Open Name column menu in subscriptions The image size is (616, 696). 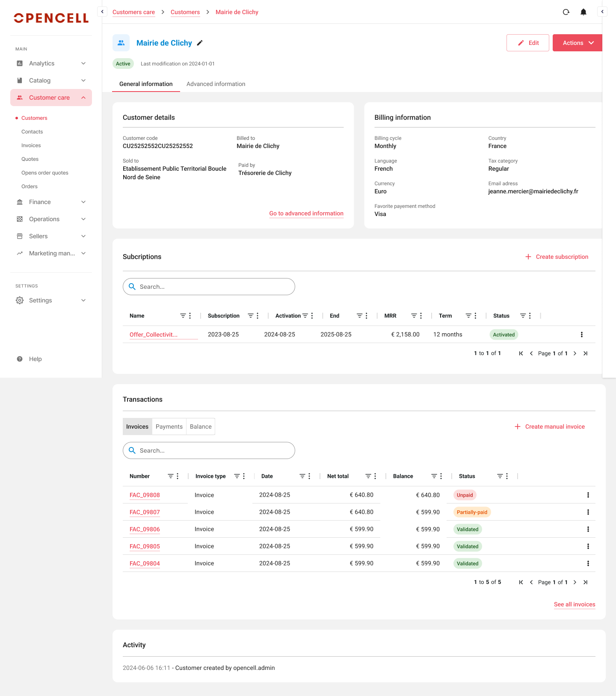(x=190, y=316)
